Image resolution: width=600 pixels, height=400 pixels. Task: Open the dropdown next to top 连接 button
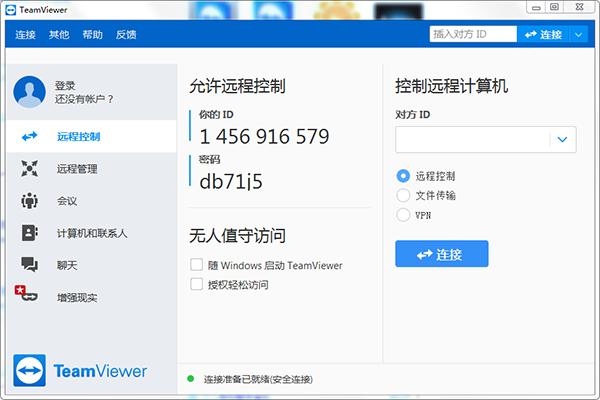tap(579, 35)
